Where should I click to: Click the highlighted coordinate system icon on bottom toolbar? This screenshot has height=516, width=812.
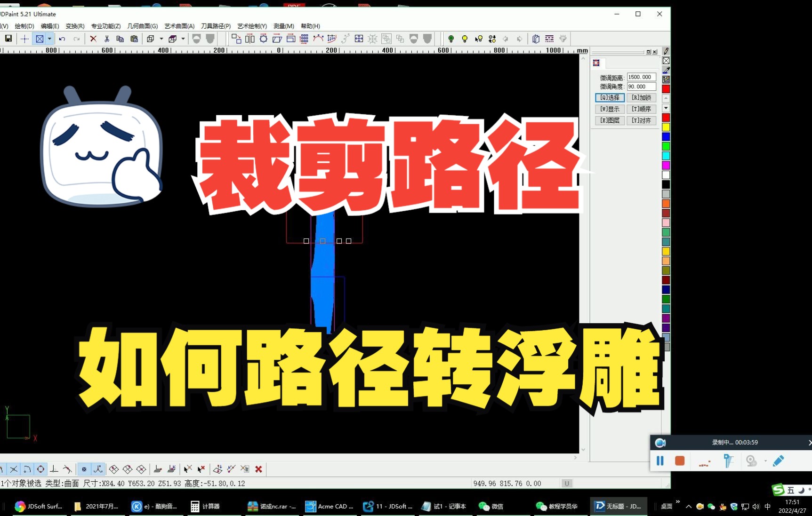[97, 469]
